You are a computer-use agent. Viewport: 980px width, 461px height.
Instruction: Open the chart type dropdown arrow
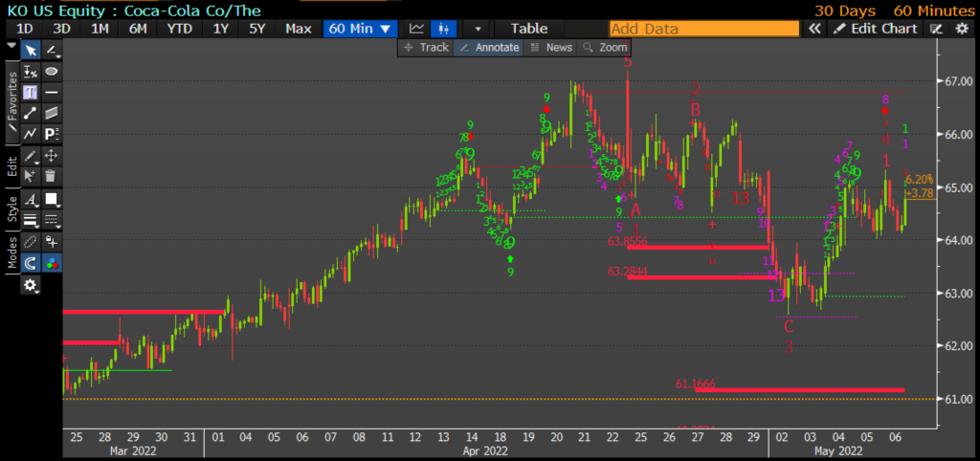[x=479, y=29]
